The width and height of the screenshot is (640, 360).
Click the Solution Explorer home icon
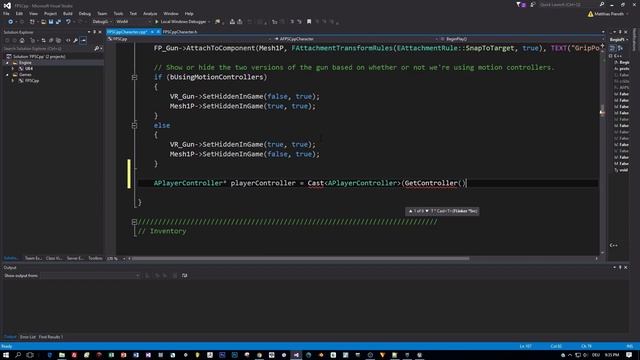[x=22, y=40]
